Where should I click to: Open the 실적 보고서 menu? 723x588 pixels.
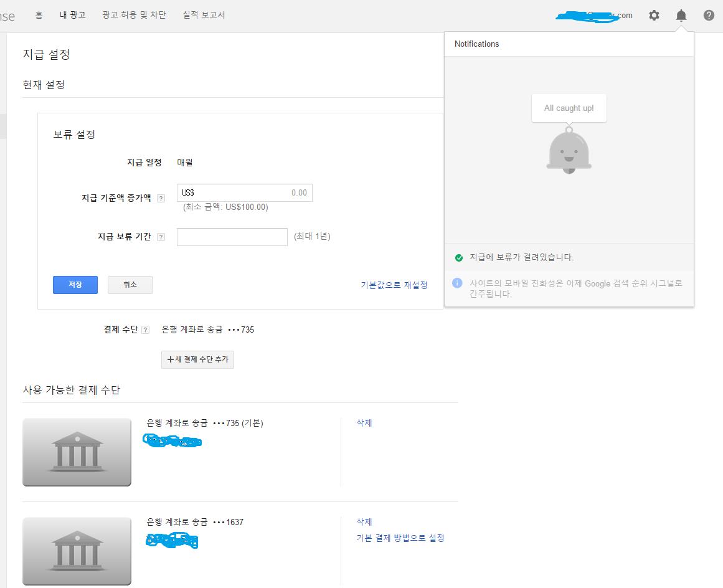click(x=204, y=15)
